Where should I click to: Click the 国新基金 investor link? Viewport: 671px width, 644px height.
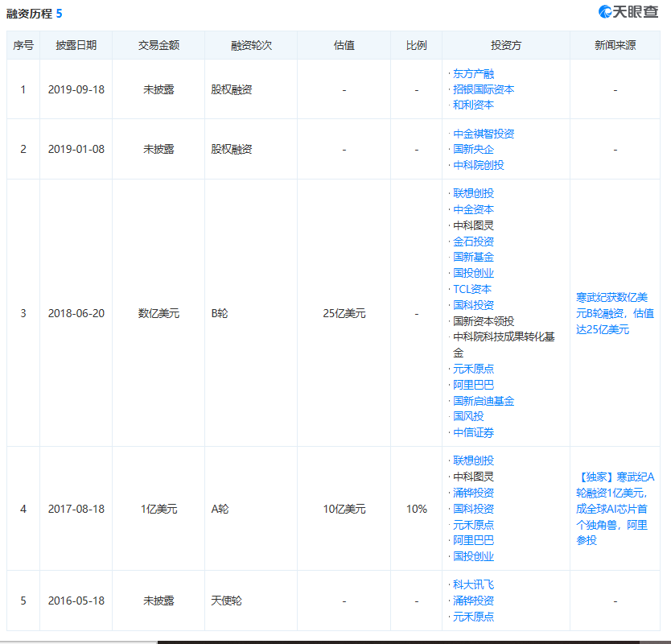473,258
